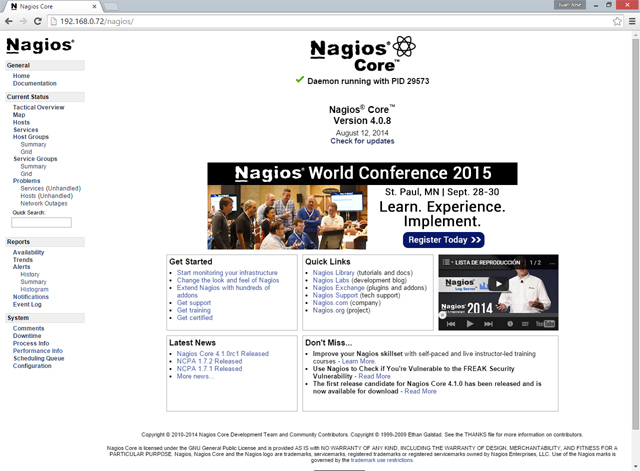Click the Nagios logo in sidebar

pyautogui.click(x=40, y=45)
